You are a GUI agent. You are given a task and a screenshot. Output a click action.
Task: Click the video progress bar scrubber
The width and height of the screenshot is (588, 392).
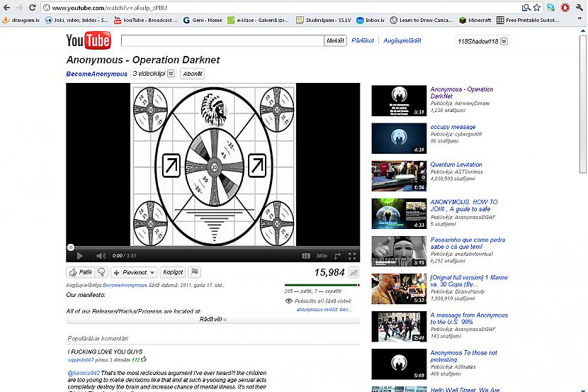[x=71, y=247]
